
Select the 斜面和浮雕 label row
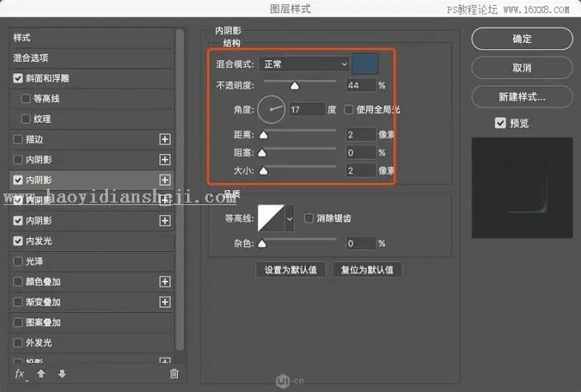point(91,78)
